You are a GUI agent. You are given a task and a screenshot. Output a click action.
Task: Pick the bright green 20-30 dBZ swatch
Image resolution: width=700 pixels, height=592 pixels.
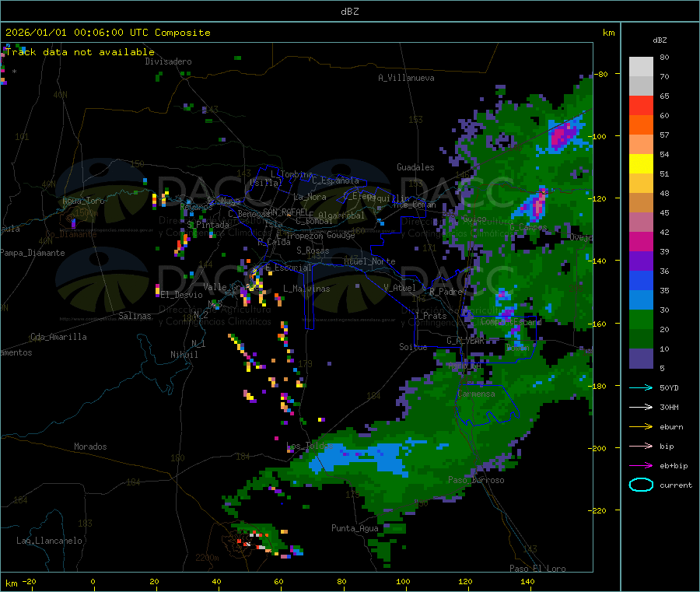(641, 319)
